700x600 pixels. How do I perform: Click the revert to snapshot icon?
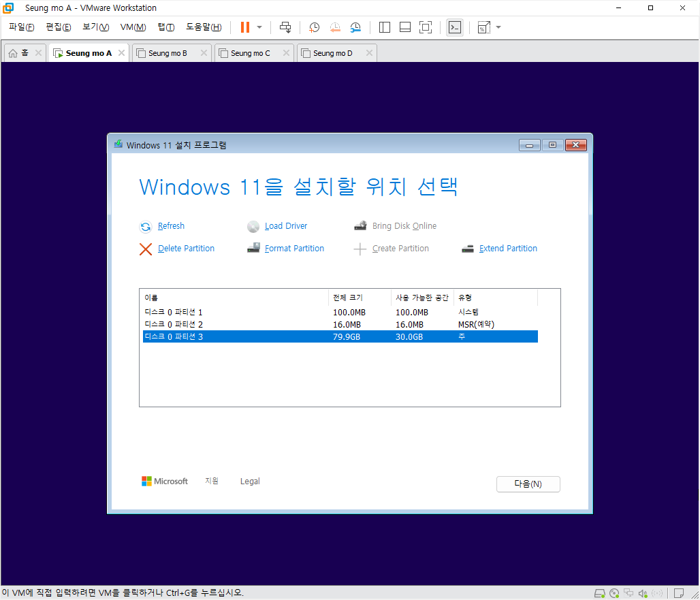(x=335, y=27)
